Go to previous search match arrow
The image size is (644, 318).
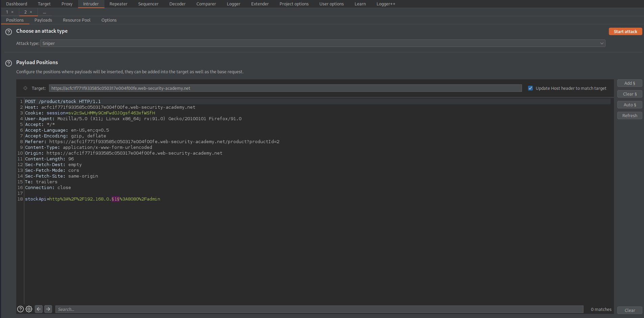click(x=39, y=309)
